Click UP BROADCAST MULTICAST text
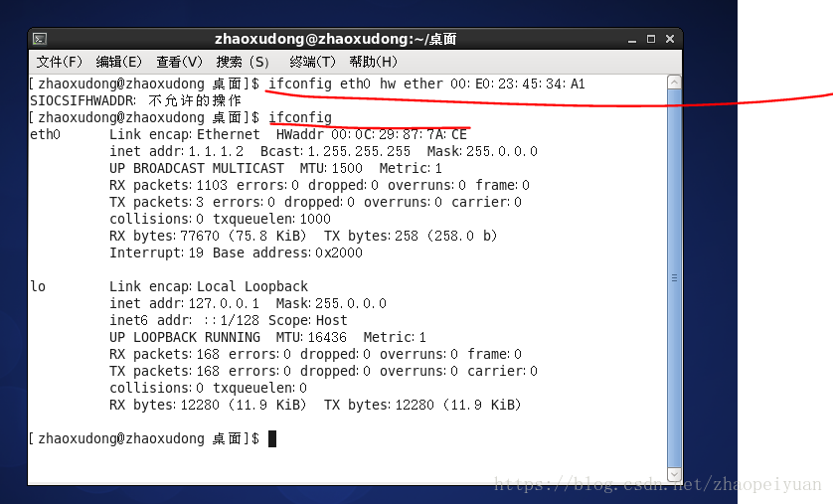The height and width of the screenshot is (504, 833). tap(197, 168)
